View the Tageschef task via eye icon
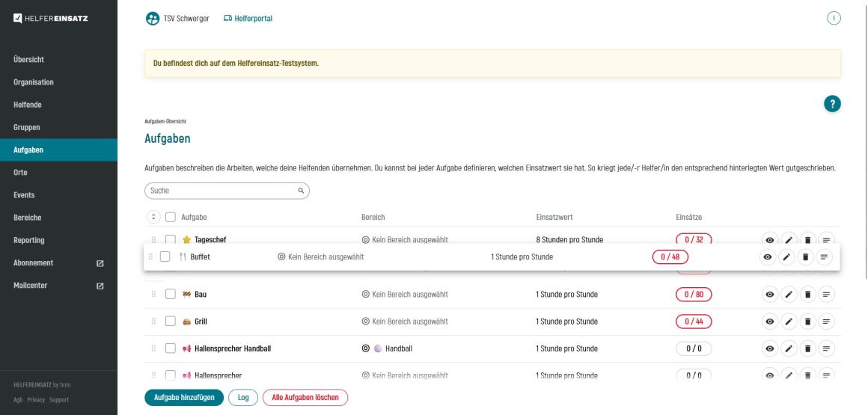The width and height of the screenshot is (868, 415). click(768, 240)
